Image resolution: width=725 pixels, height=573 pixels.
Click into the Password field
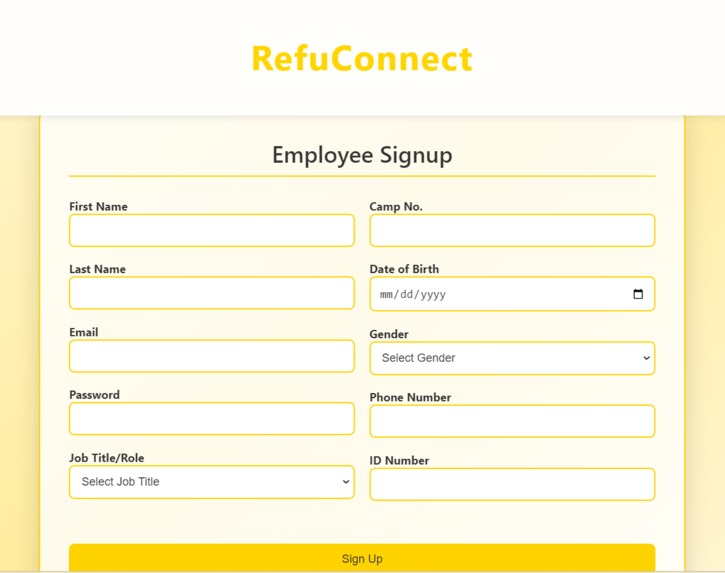point(212,419)
